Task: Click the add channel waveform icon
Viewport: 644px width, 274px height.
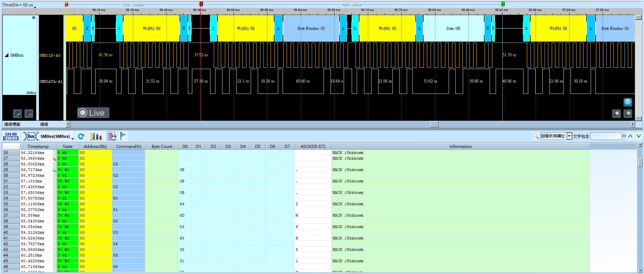Action: pyautogui.click(x=18, y=114)
